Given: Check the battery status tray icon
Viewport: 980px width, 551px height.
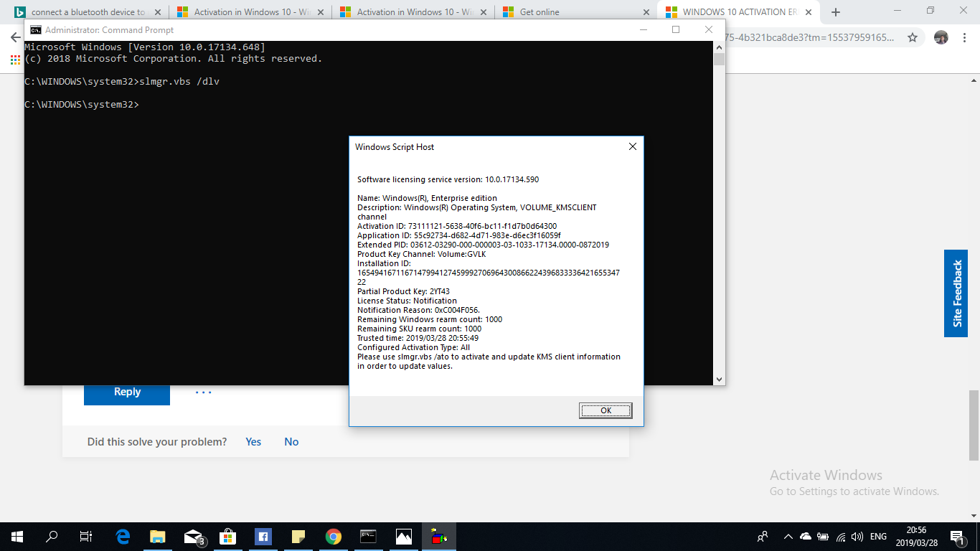Looking at the screenshot, I should tap(822, 537).
